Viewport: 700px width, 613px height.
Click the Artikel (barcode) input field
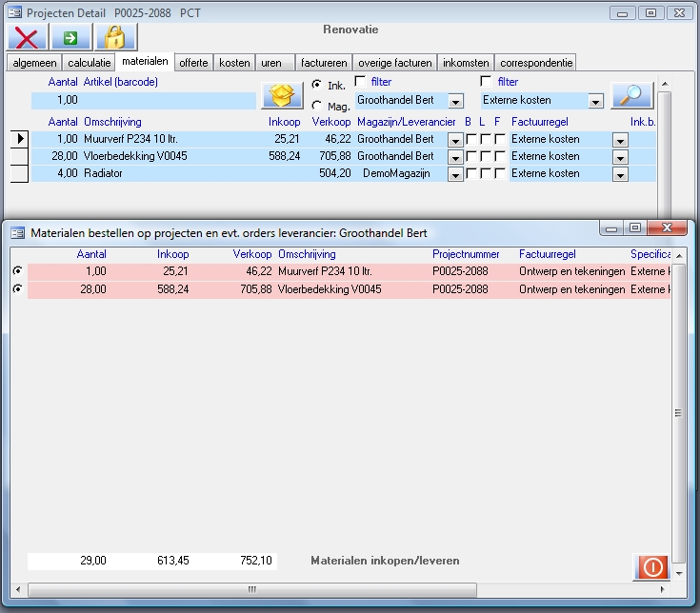pyautogui.click(x=169, y=100)
